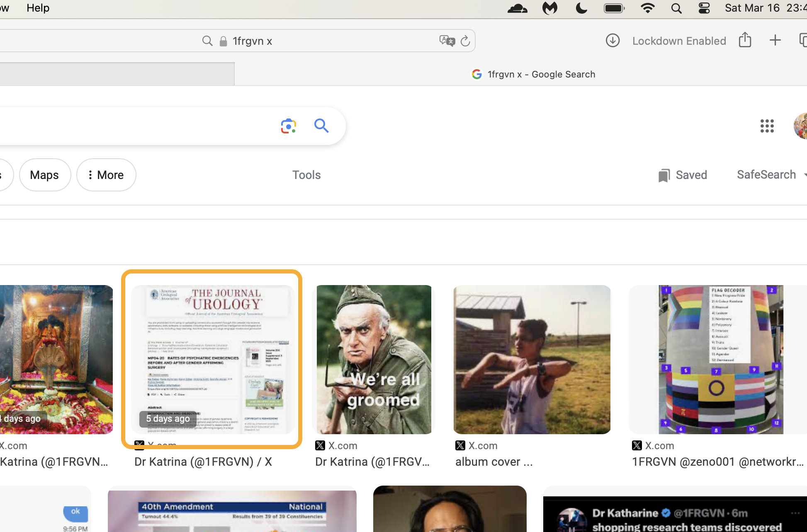This screenshot has width=807, height=532.
Task: Switch to 1frgvn x Google Search tab
Action: pos(533,74)
